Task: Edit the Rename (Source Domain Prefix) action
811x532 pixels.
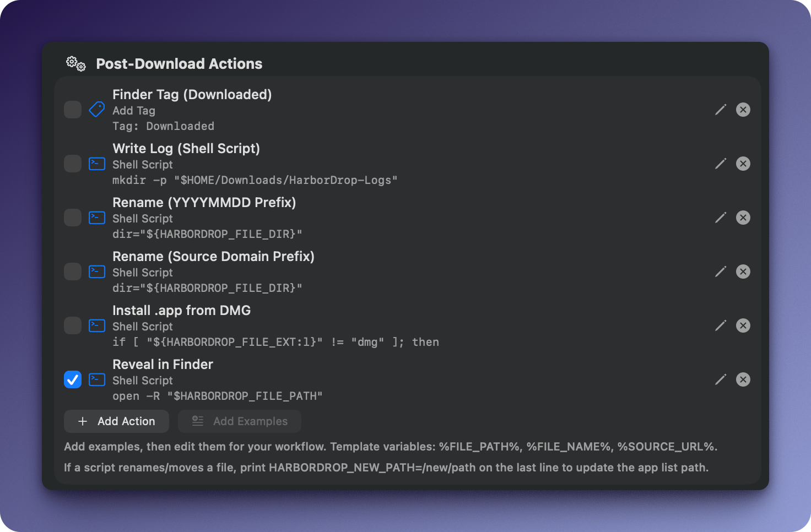Action: (x=721, y=272)
